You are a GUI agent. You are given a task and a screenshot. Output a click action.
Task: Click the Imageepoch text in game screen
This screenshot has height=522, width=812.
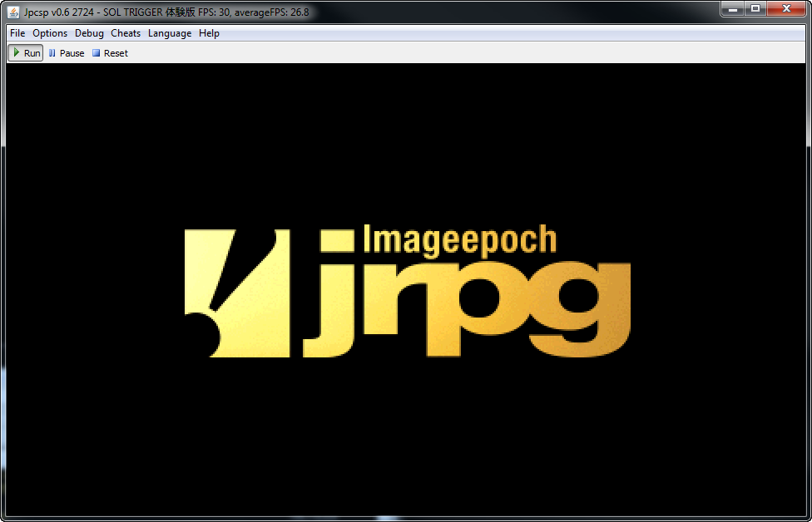click(x=459, y=240)
